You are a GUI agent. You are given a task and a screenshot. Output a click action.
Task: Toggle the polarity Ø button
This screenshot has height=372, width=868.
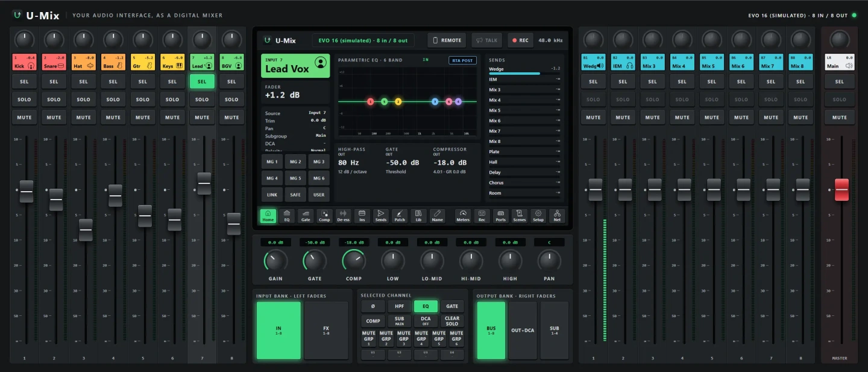tap(373, 306)
